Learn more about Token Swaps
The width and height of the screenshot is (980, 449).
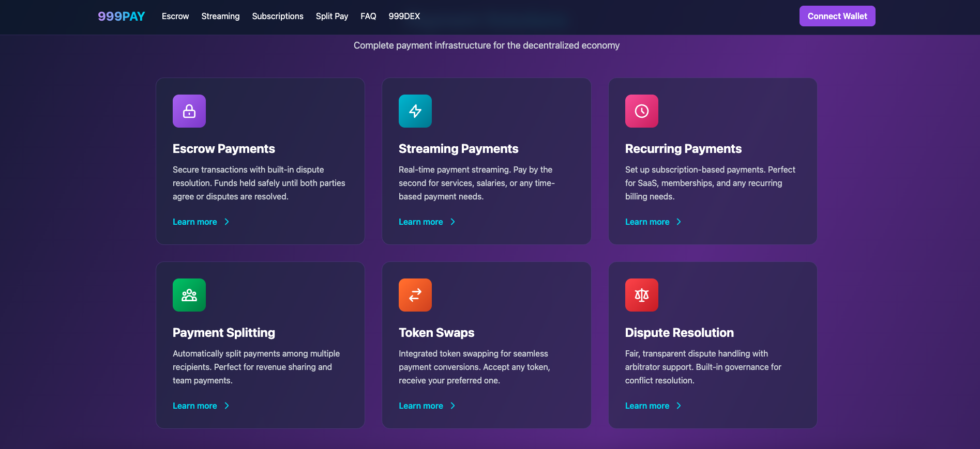coord(427,406)
